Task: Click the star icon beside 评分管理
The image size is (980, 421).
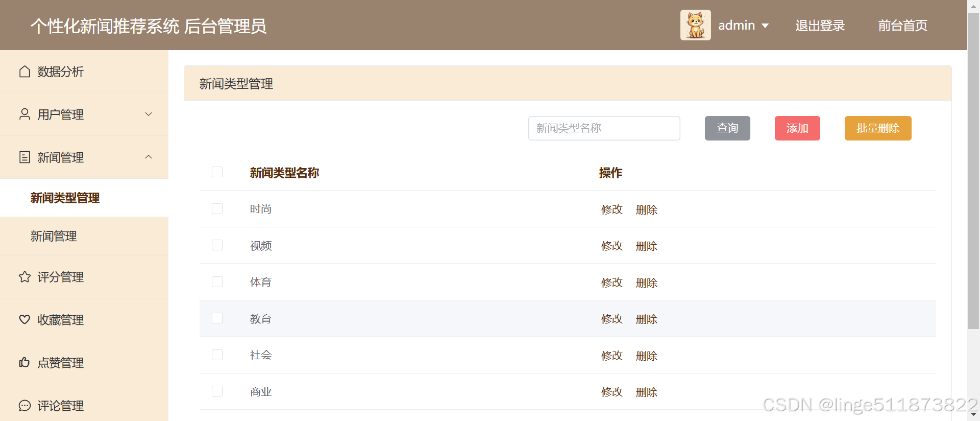Action: tap(24, 277)
